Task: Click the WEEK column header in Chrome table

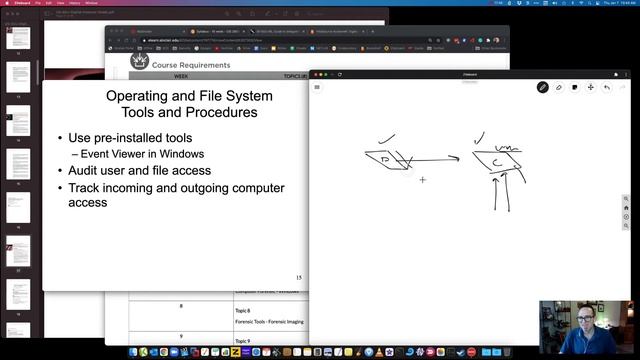Action: [x=181, y=76]
